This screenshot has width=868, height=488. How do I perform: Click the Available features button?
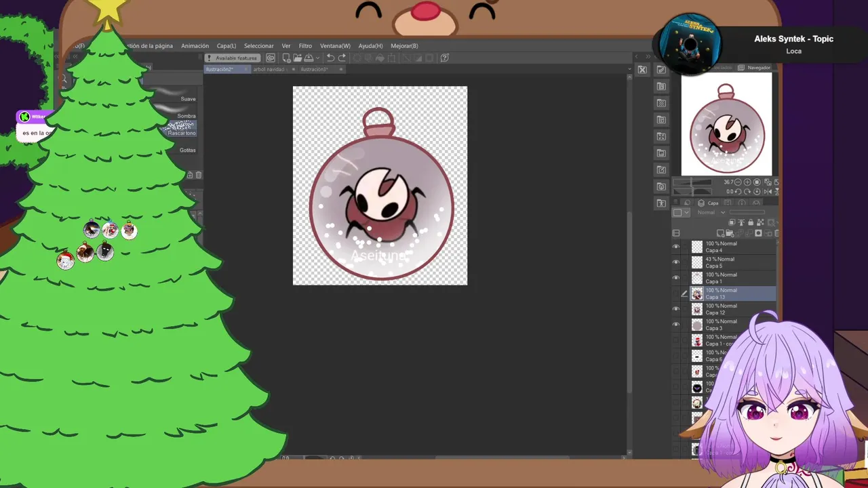[233, 58]
